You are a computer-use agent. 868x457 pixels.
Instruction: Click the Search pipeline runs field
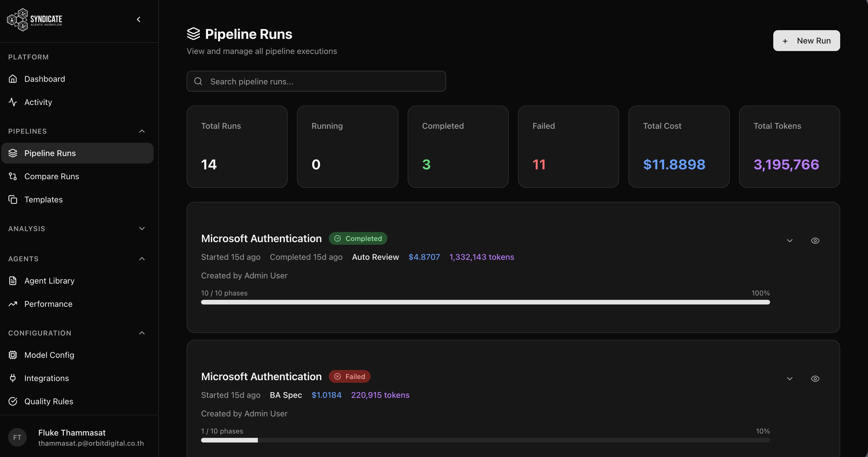316,81
